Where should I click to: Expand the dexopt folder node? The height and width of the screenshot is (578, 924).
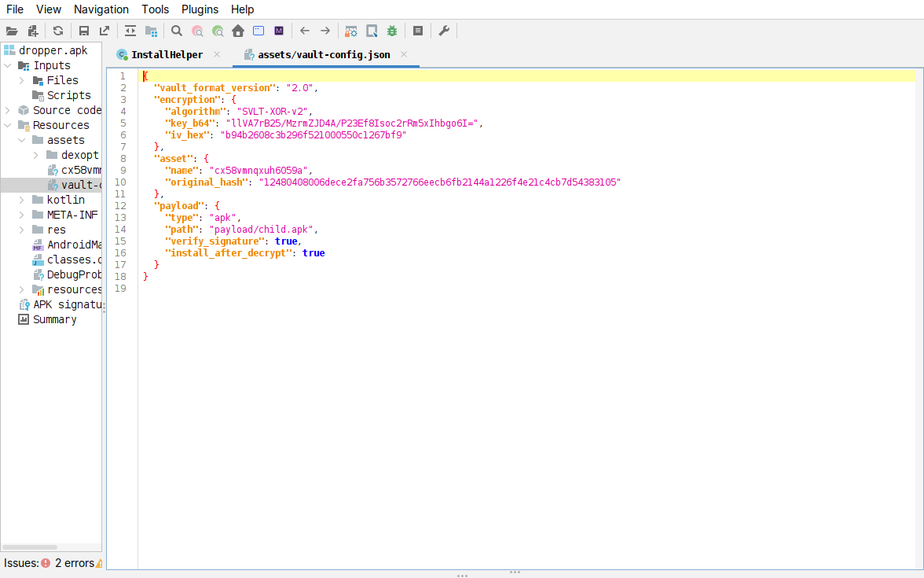point(36,155)
